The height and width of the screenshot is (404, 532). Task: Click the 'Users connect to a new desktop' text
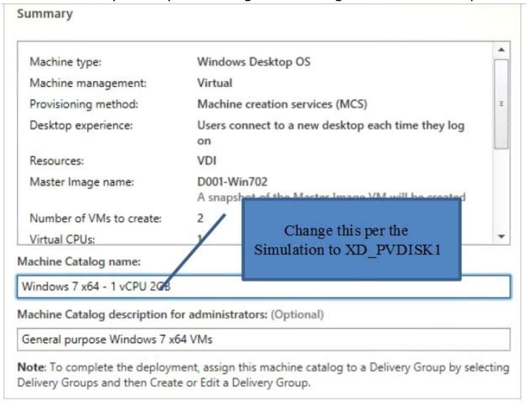click(331, 133)
